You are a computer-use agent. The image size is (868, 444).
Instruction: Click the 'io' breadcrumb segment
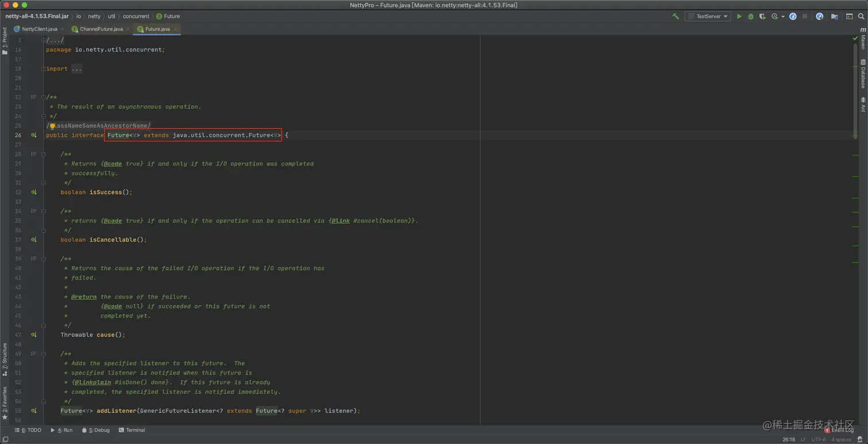click(79, 16)
